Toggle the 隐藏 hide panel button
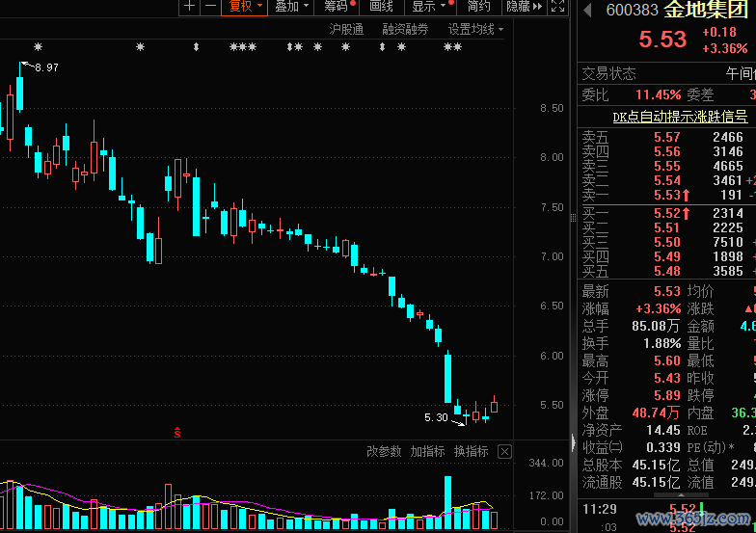 click(522, 7)
